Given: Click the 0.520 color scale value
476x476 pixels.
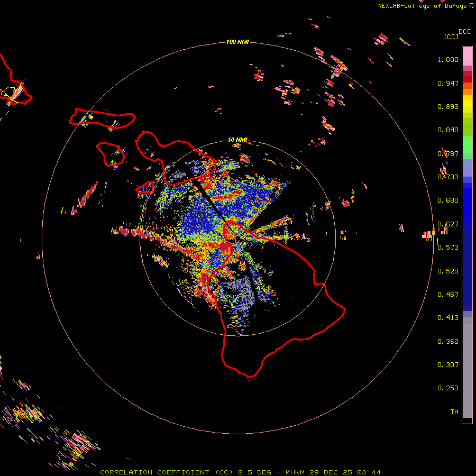Looking at the screenshot, I should (x=448, y=271).
